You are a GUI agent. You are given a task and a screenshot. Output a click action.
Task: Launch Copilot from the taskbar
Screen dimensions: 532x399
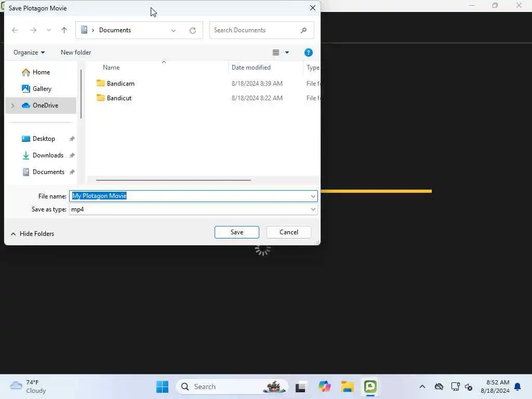tap(324, 387)
